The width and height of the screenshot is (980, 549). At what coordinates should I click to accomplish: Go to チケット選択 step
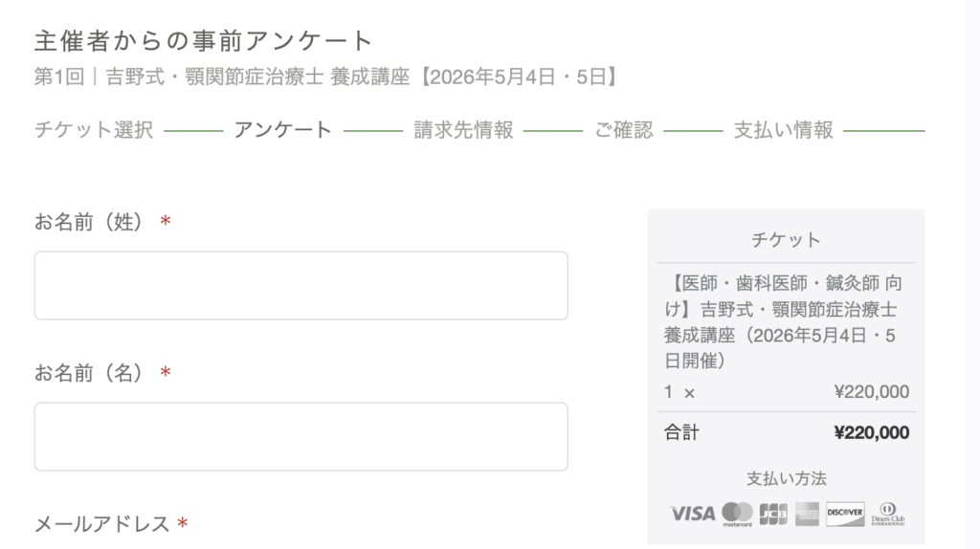pos(94,130)
